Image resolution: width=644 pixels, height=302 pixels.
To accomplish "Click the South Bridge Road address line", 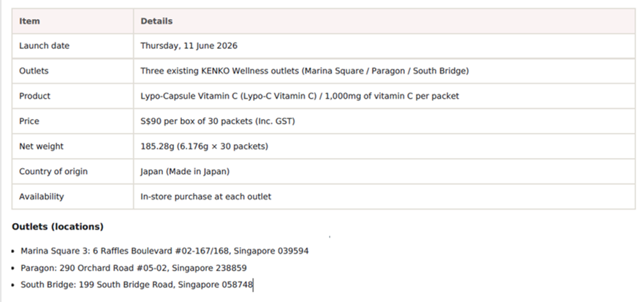I will coord(137,284).
